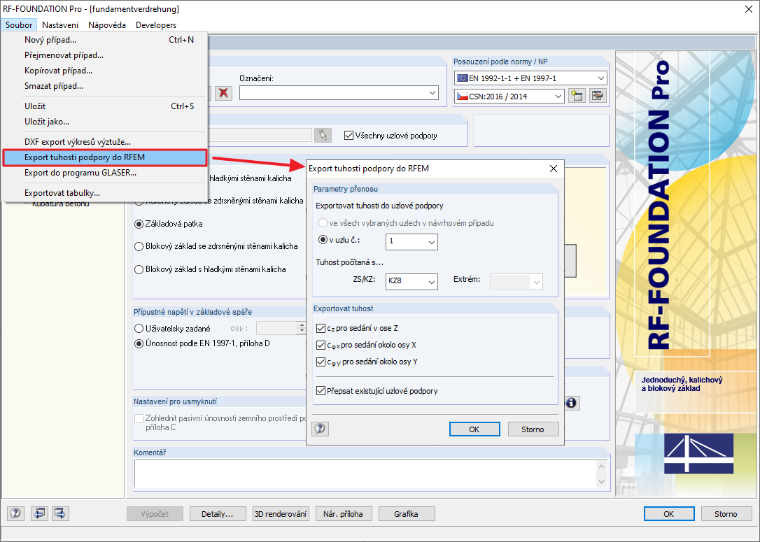Select radio 'v uzlu č.'
Screen dimensions: 760x542
coord(323,240)
